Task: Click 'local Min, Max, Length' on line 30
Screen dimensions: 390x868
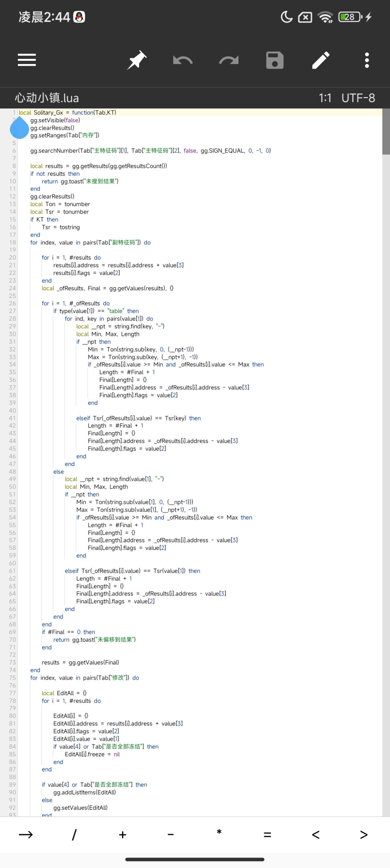Action: click(108, 334)
